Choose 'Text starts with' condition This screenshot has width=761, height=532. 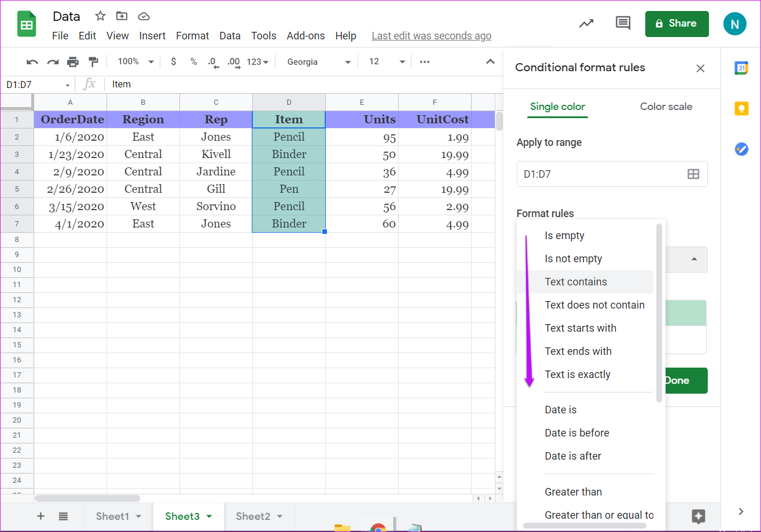point(585,328)
